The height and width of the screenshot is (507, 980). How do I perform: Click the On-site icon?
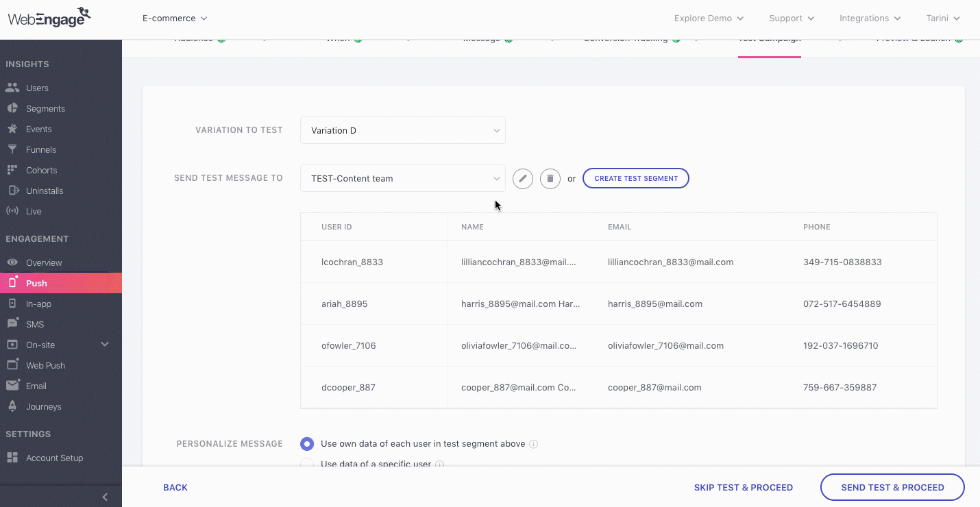12,345
